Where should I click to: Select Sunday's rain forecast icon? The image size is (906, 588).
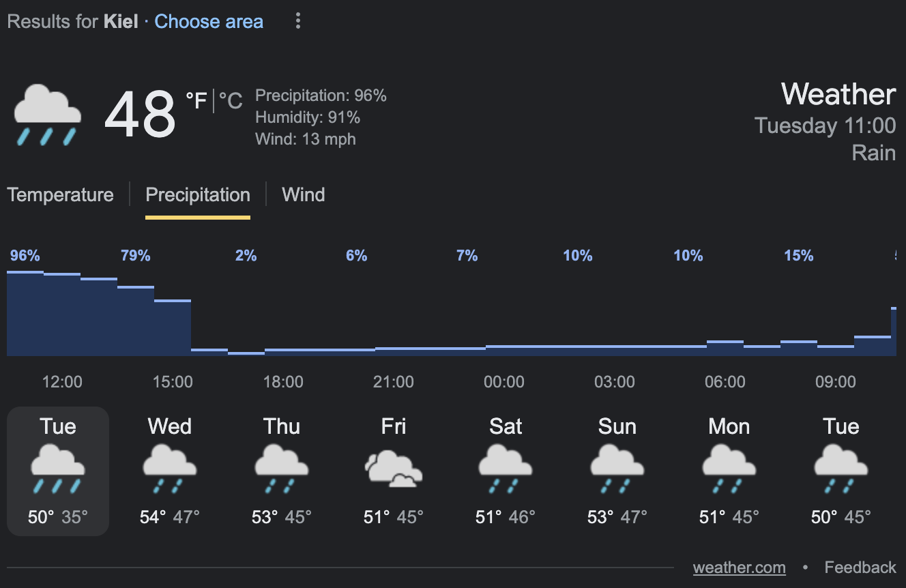[617, 469]
